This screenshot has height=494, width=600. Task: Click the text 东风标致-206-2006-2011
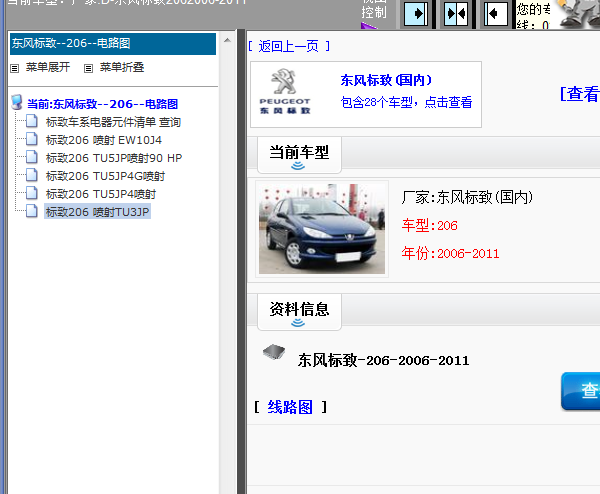coord(383,360)
